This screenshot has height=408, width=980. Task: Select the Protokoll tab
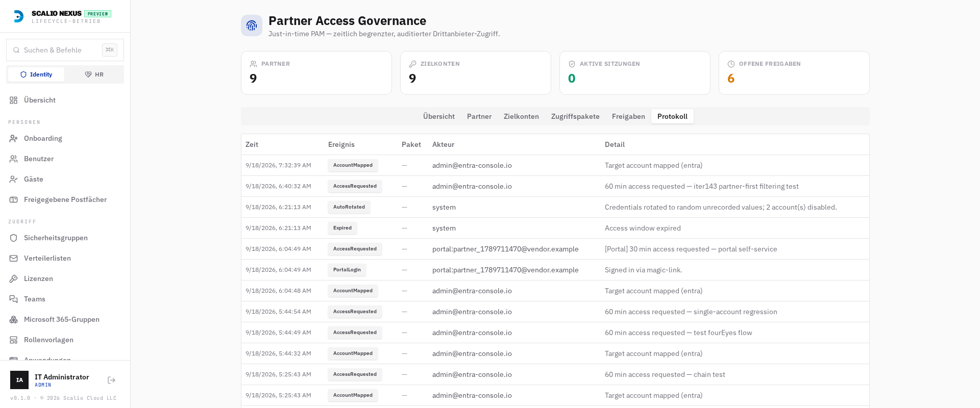(672, 116)
